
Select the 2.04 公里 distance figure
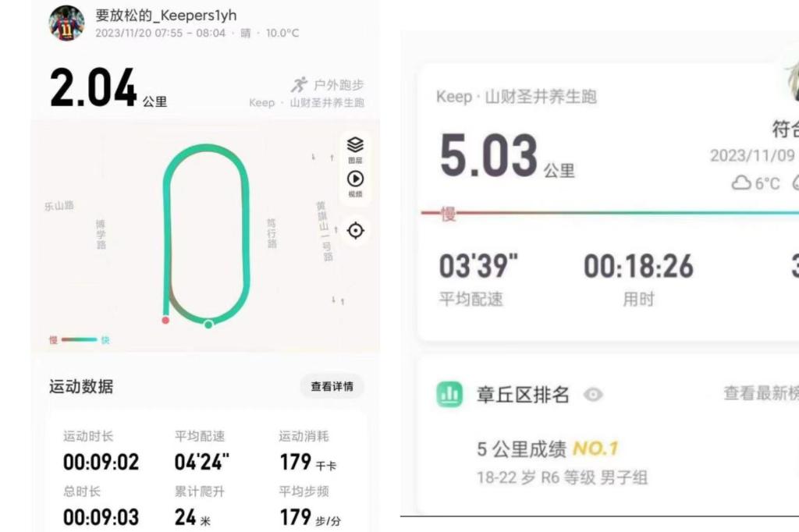pyautogui.click(x=108, y=88)
